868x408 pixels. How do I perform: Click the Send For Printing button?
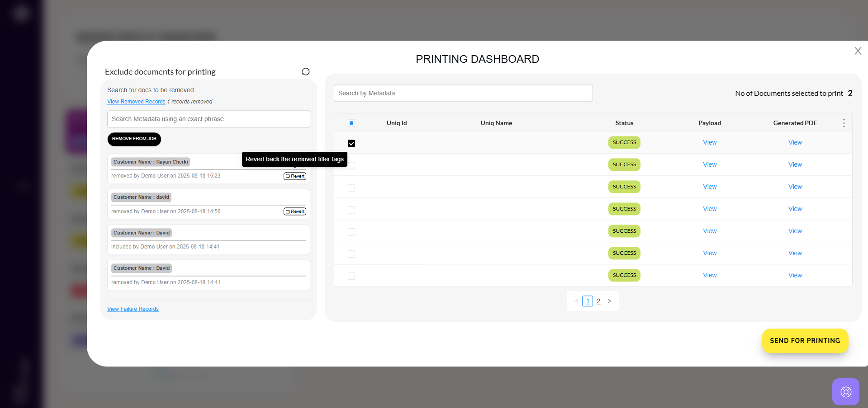point(805,341)
